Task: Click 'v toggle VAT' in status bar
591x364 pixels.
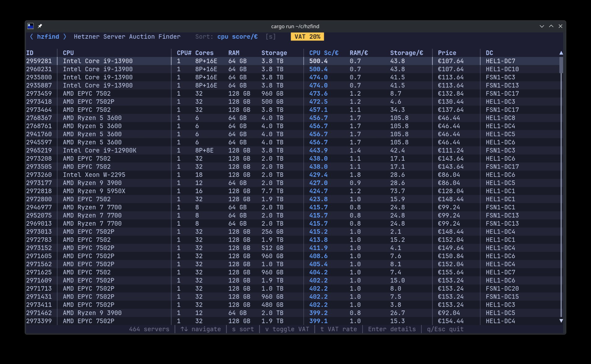Action: [287, 329]
